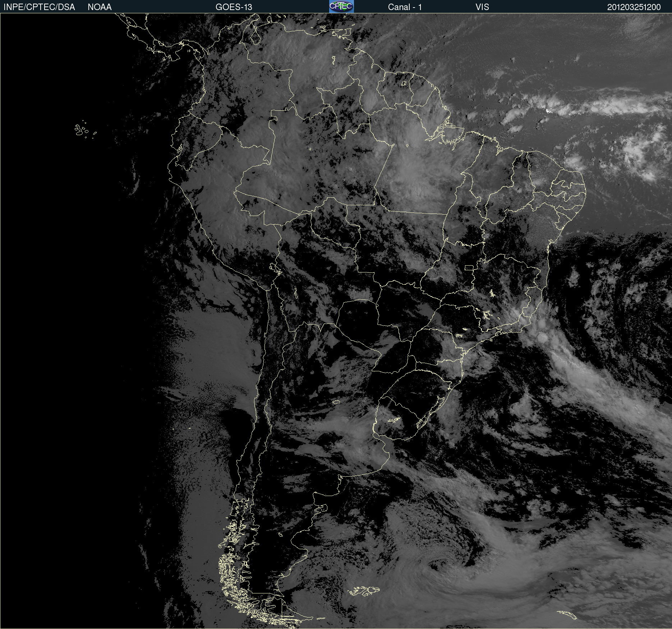Click the CPTEC logo in header

click(x=341, y=6)
